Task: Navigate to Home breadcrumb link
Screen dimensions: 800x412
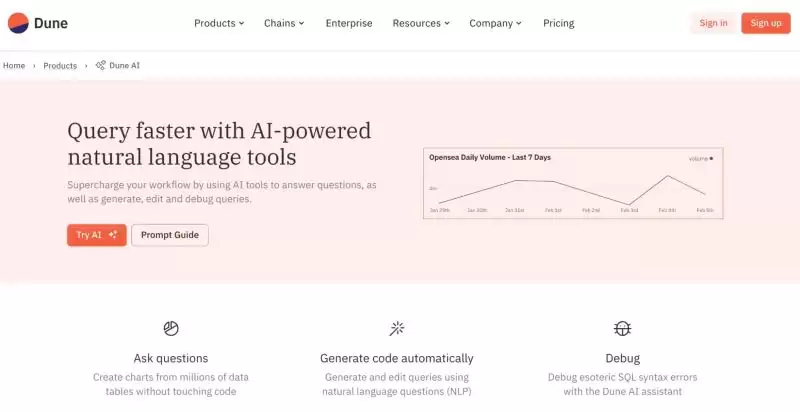Action: click(14, 66)
